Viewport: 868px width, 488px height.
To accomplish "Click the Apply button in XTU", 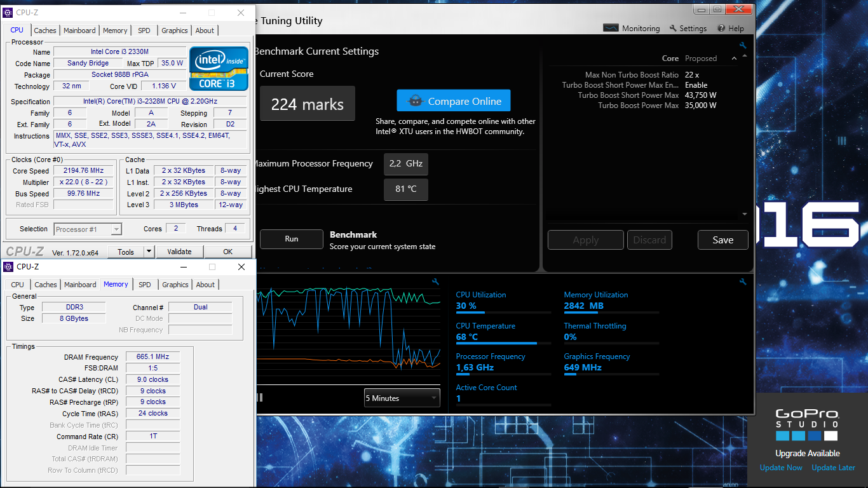I will (x=586, y=240).
